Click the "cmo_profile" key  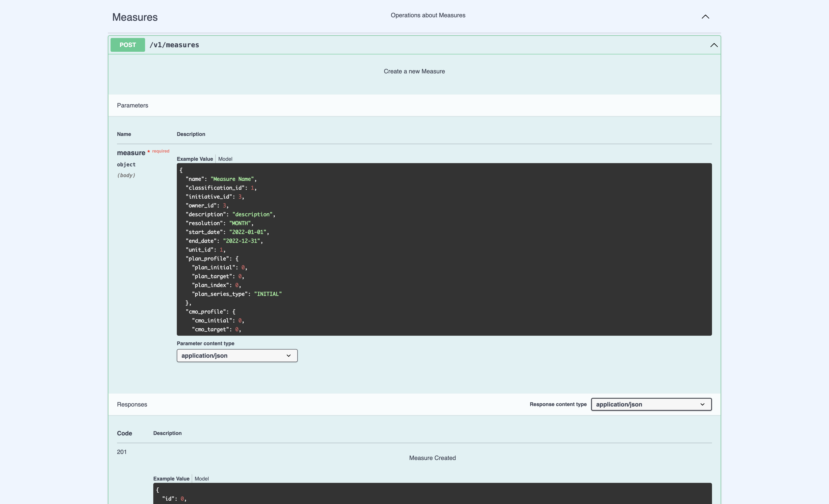pos(206,312)
